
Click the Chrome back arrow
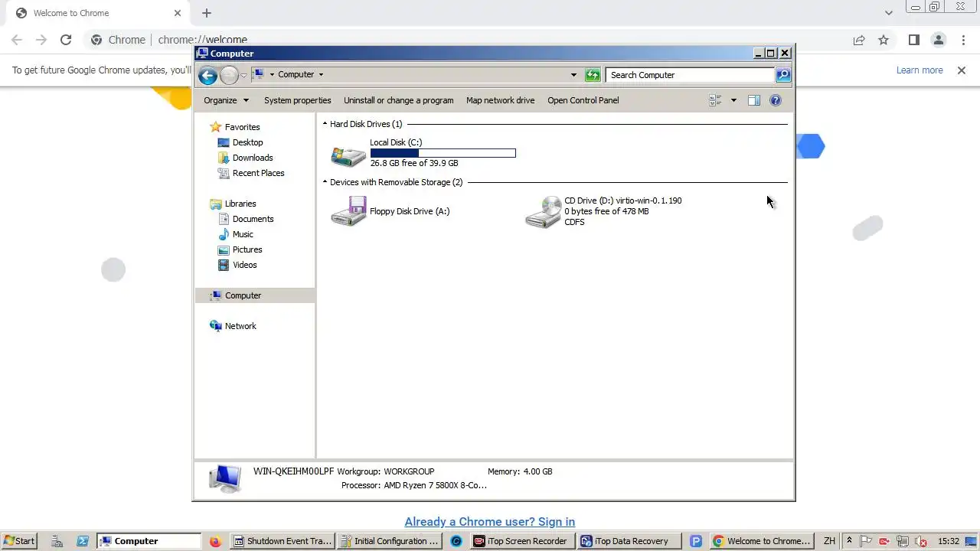coord(17,40)
